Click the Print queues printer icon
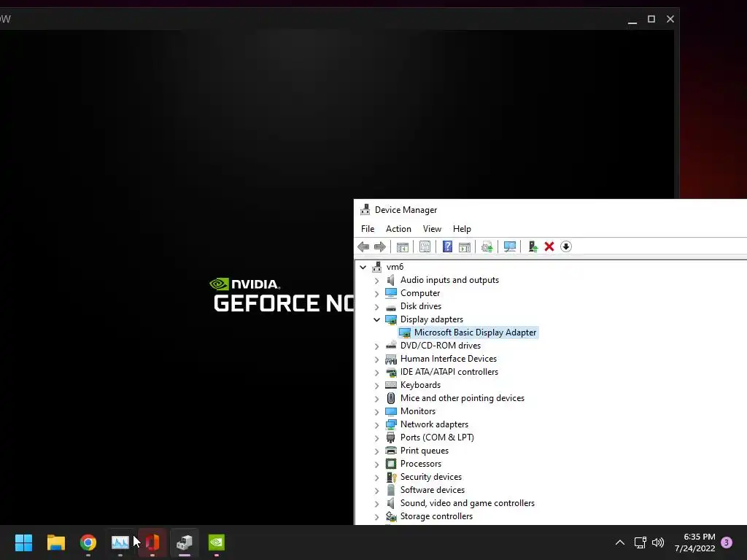747x560 pixels. coord(391,451)
